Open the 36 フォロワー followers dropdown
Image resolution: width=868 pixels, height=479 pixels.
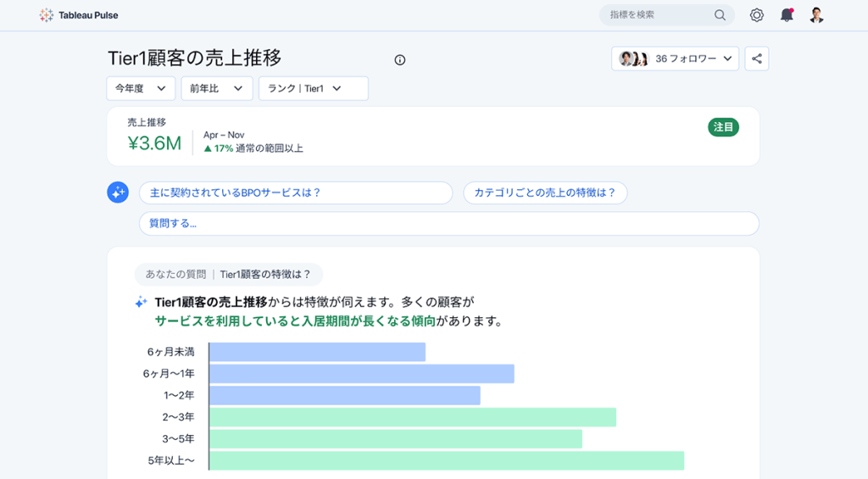pos(675,58)
